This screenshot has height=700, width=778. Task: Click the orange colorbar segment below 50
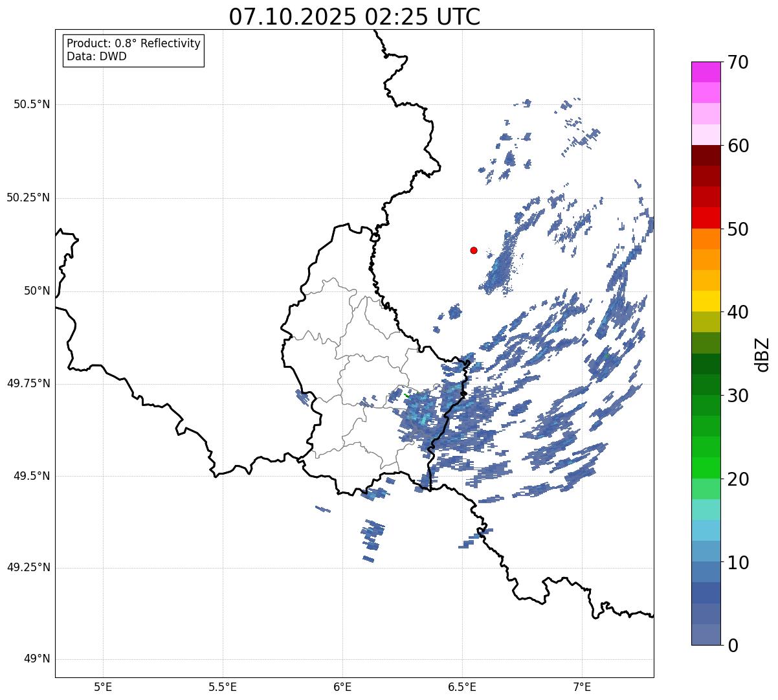(706, 239)
